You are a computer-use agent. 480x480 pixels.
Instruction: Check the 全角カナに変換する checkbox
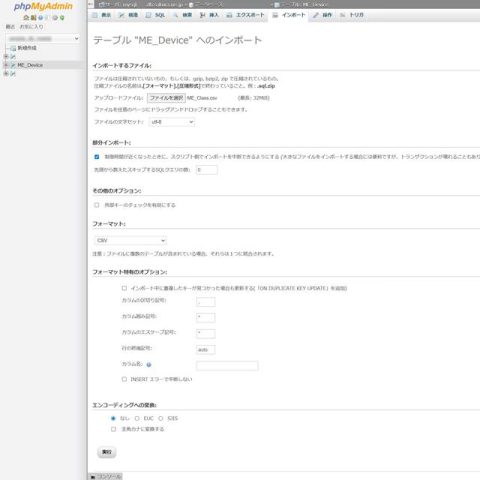click(x=113, y=429)
